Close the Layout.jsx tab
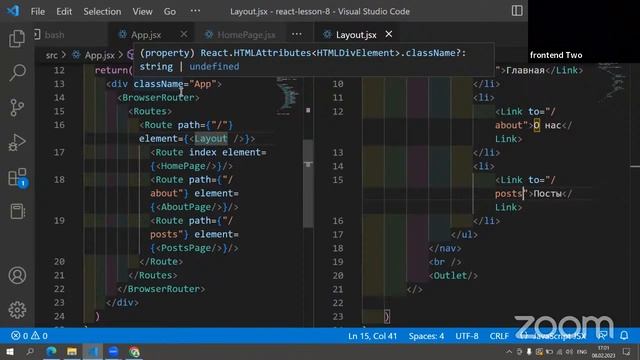This screenshot has width=640, height=360. [389, 34]
